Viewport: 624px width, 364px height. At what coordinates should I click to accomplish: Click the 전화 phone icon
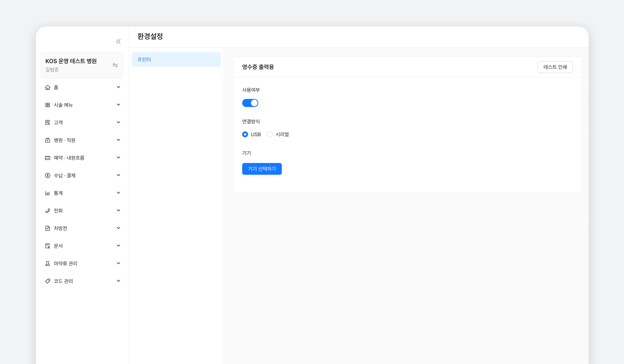(x=48, y=211)
